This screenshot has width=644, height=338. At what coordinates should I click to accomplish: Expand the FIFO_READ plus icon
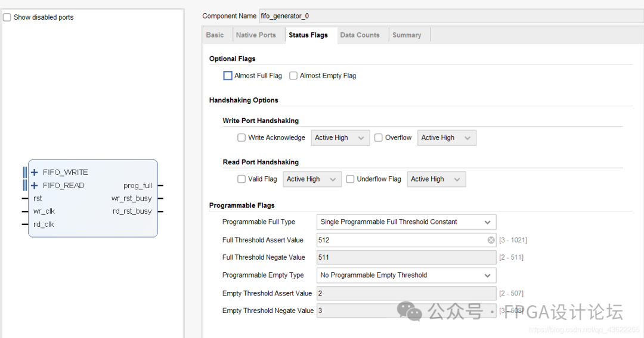coord(35,186)
